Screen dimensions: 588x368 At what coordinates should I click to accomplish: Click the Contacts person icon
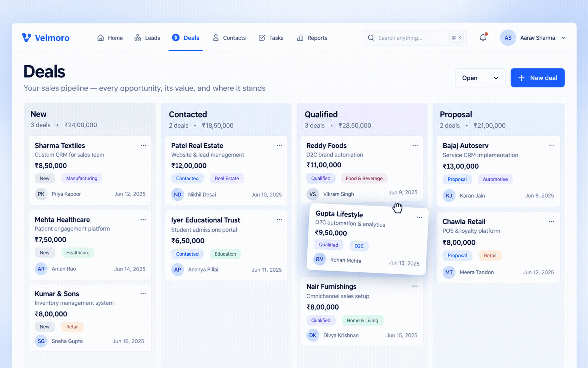pos(216,38)
